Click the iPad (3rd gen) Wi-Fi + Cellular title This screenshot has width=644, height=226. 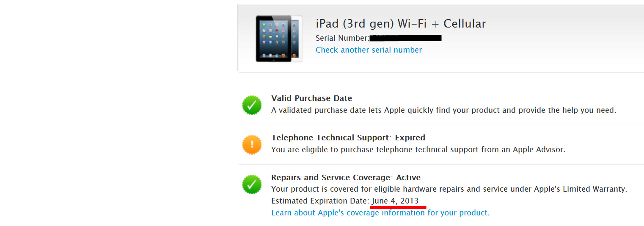tap(401, 24)
